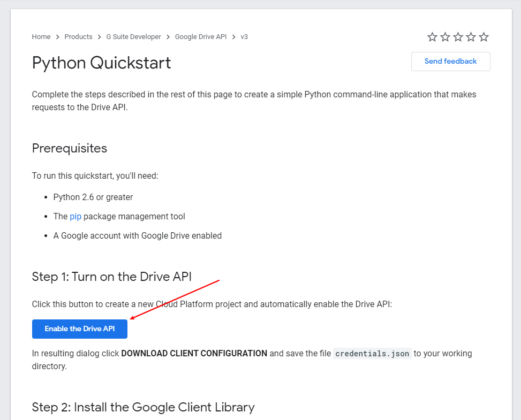
Task: Open Google Drive API breadcrumb
Action: point(201,37)
